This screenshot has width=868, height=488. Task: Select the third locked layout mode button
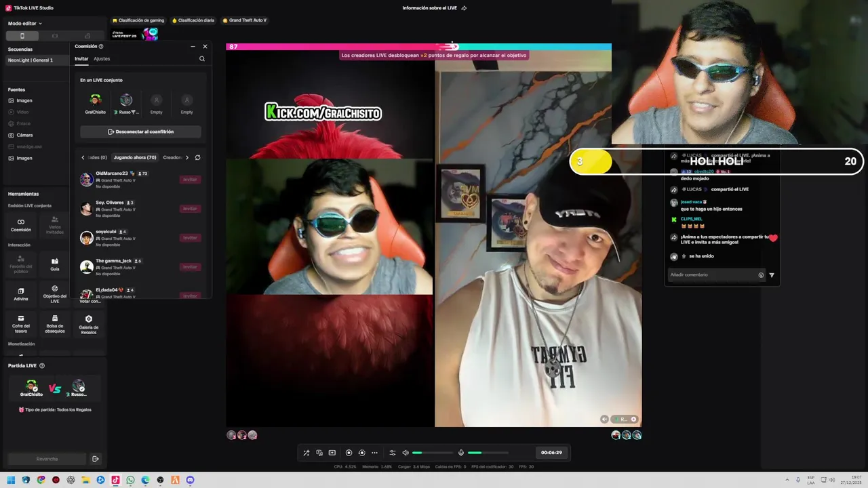87,36
